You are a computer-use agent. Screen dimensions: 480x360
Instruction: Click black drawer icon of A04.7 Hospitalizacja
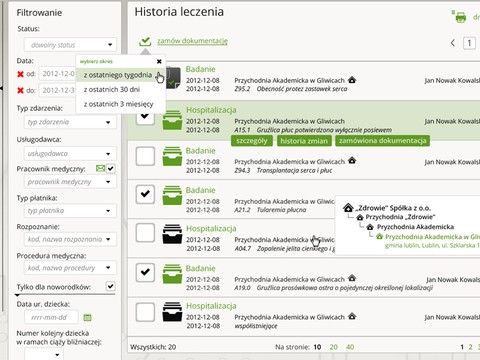[172, 234]
